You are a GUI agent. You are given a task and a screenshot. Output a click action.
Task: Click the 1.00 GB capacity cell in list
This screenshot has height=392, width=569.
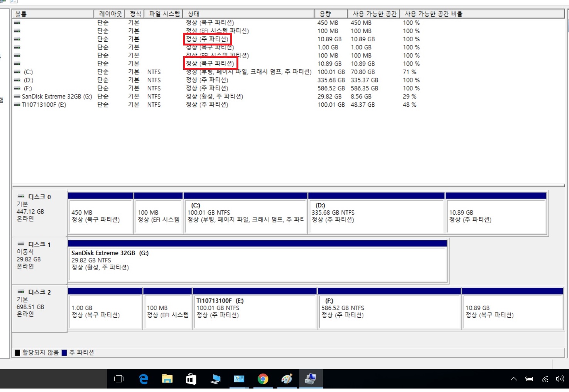[328, 47]
